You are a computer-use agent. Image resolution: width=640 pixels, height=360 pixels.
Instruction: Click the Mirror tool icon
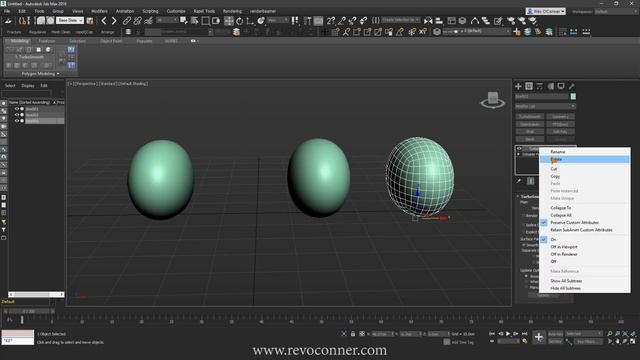point(428,20)
